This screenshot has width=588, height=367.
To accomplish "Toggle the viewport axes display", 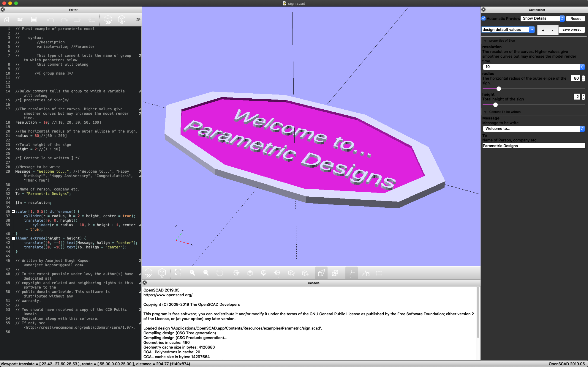I will pyautogui.click(x=352, y=273).
